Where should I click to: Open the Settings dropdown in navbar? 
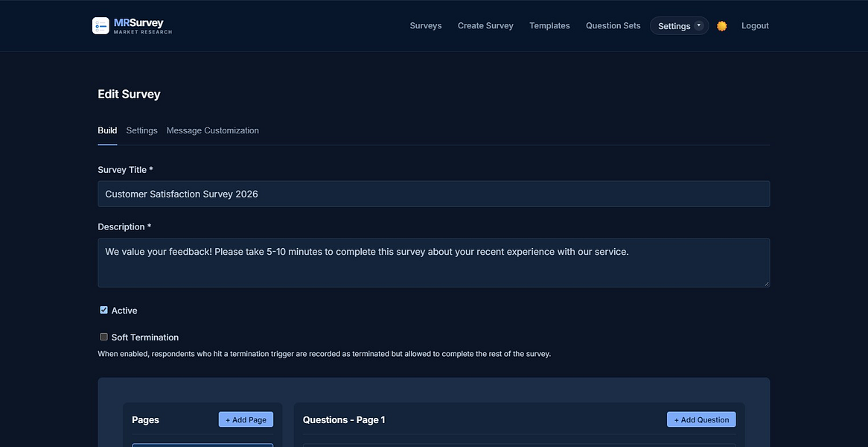pos(679,26)
